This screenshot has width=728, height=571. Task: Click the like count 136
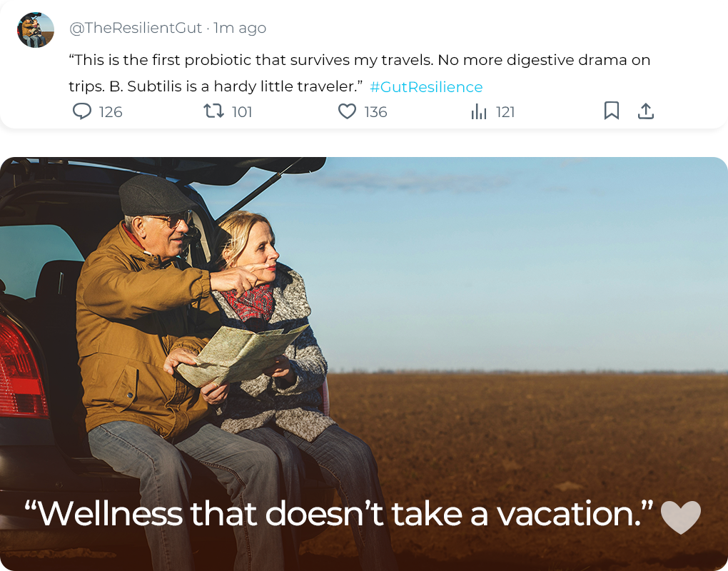point(375,112)
